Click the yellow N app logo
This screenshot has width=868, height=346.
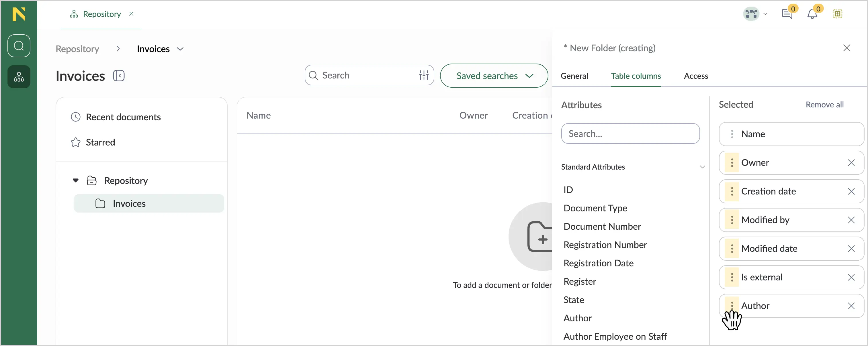coord(19,14)
